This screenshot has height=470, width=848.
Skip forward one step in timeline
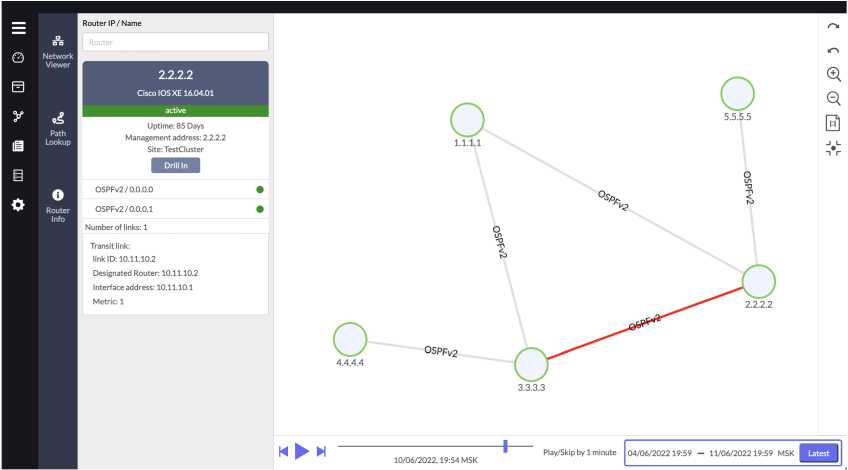pyautogui.click(x=321, y=451)
